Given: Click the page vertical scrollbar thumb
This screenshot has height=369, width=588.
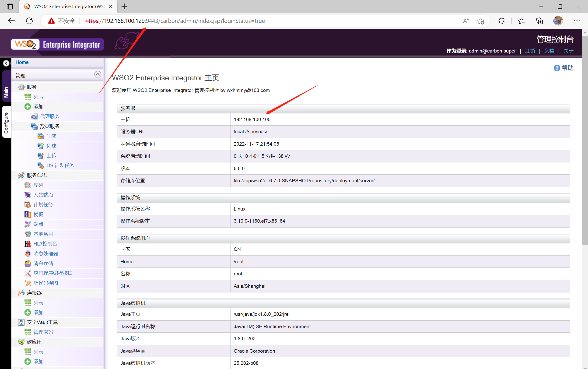Looking at the screenshot, I should point(585,140).
